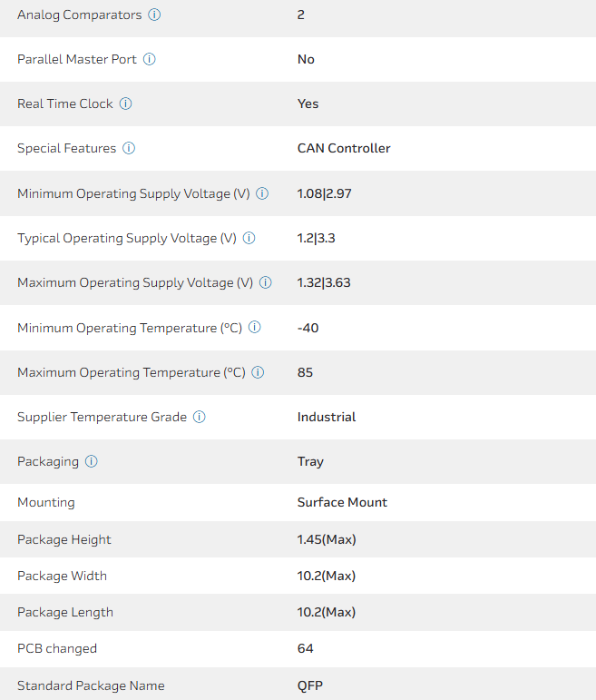
Task: Select the Package Width 10.2(Max) value
Action: click(x=327, y=576)
